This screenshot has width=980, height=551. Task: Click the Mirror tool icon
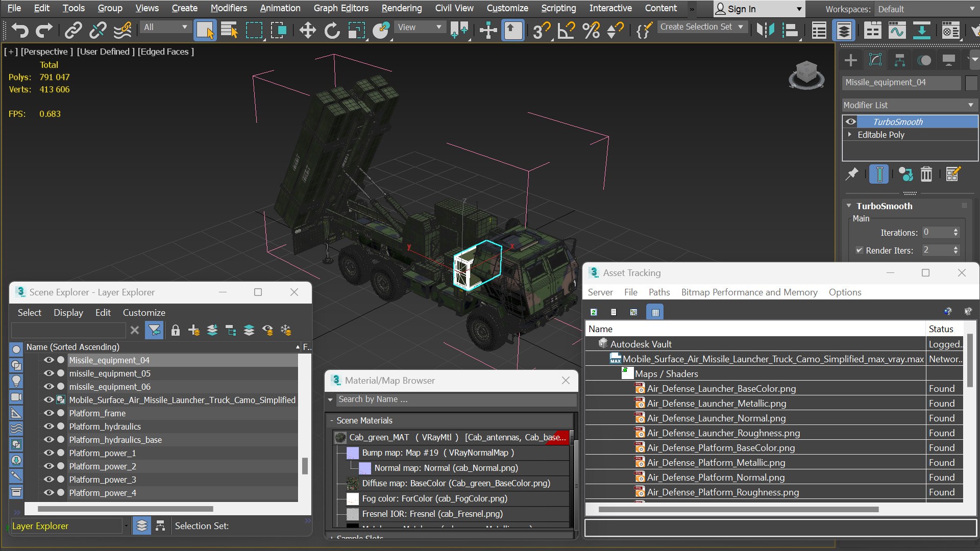765,30
